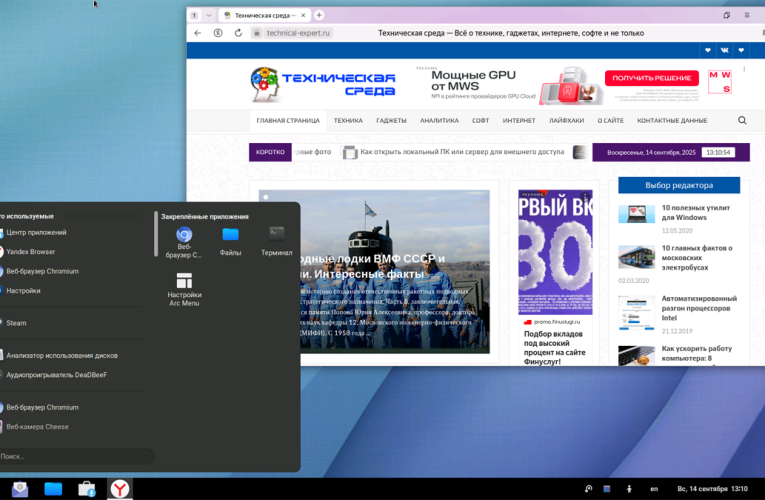The width and height of the screenshot is (765, 500).
Task: Open the ЛАЙФХАКИ nav section
Action: pos(566,120)
